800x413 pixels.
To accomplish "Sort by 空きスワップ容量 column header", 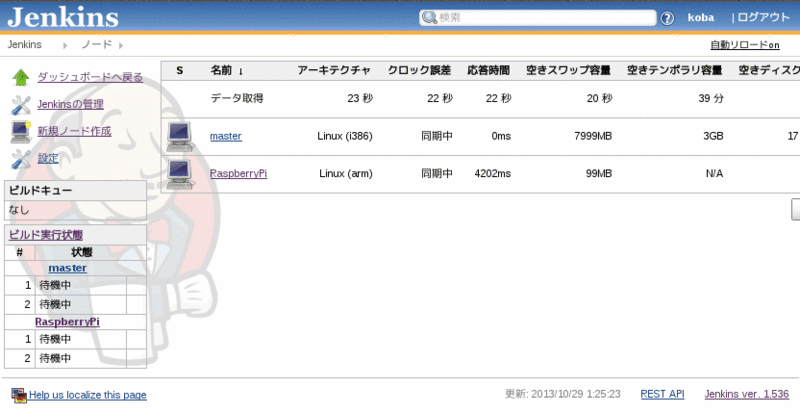I will coord(568,70).
